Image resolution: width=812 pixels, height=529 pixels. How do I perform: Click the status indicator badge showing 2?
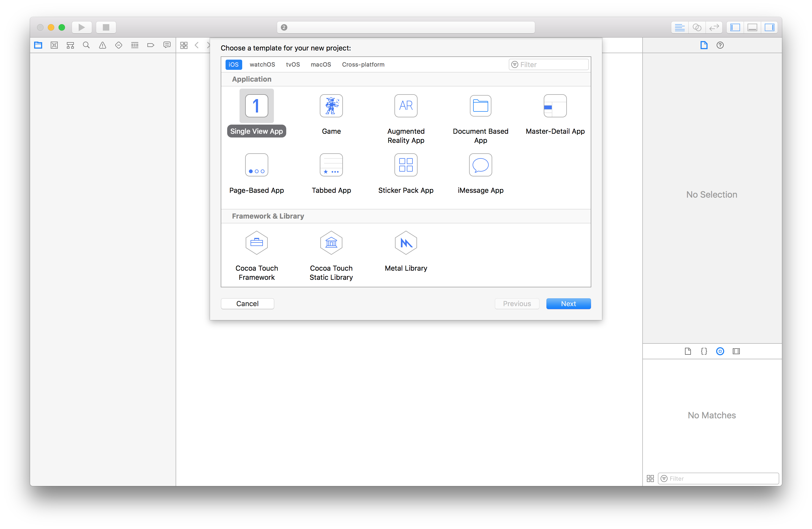tap(284, 27)
